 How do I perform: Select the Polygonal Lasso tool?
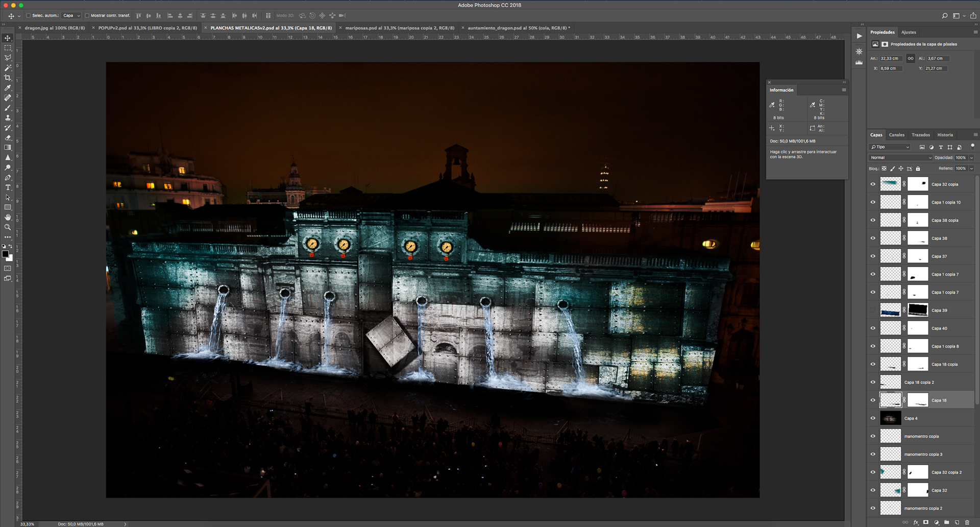coord(8,58)
